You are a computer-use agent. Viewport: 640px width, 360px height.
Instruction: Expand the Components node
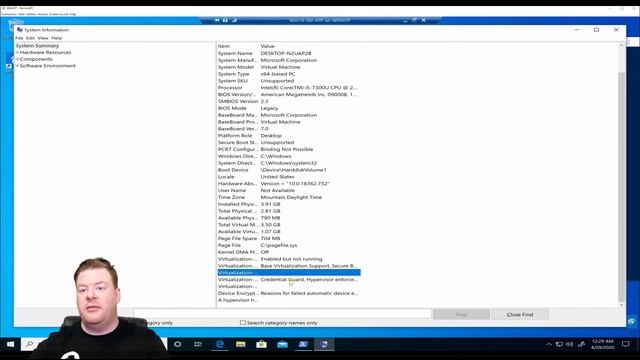pyautogui.click(x=17, y=59)
